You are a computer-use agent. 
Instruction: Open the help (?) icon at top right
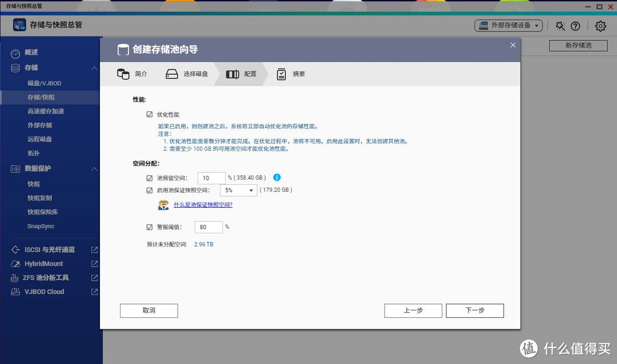coord(576,26)
